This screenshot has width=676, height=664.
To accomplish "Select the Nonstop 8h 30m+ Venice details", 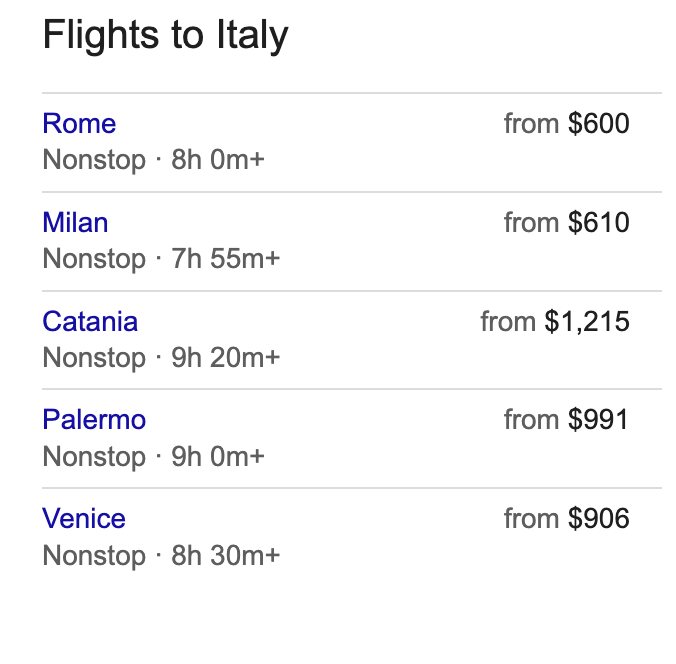I will [x=161, y=555].
